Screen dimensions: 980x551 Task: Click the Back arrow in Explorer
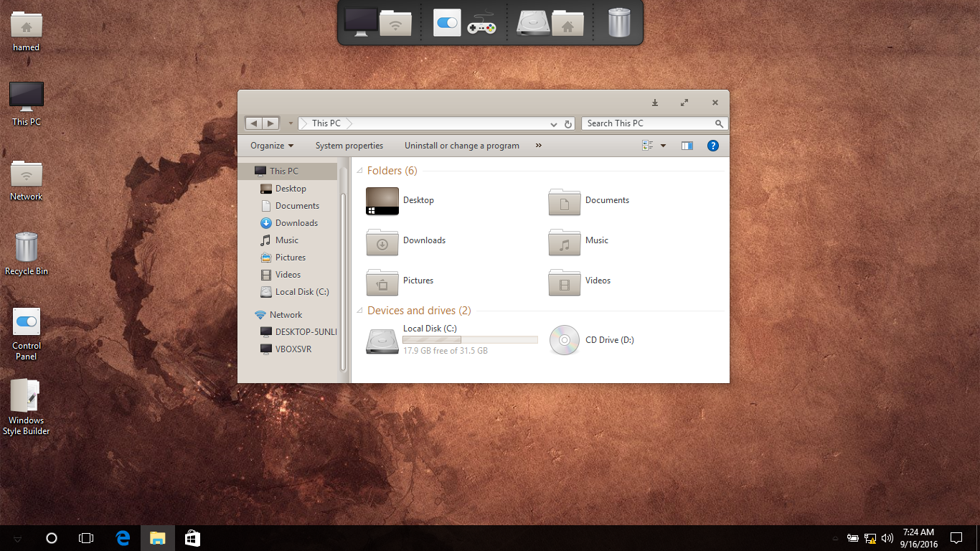click(x=254, y=123)
